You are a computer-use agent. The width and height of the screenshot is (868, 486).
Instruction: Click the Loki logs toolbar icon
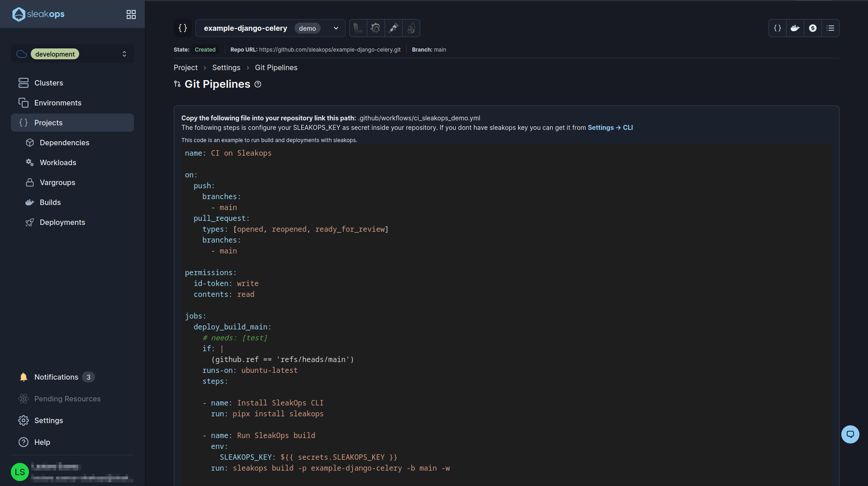click(358, 28)
